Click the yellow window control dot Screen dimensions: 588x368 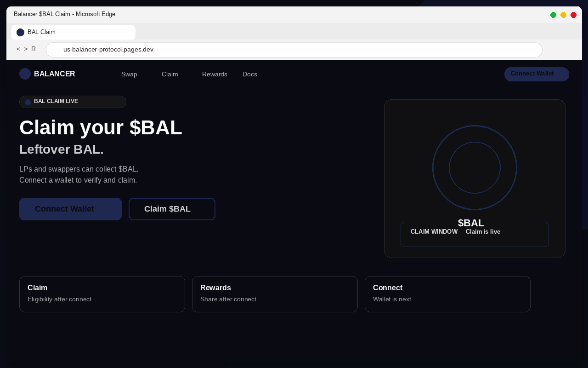(x=563, y=15)
